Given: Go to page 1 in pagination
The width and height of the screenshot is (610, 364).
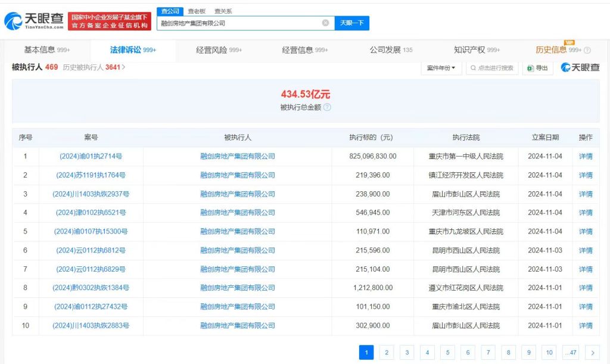Looking at the screenshot, I should (366, 352).
